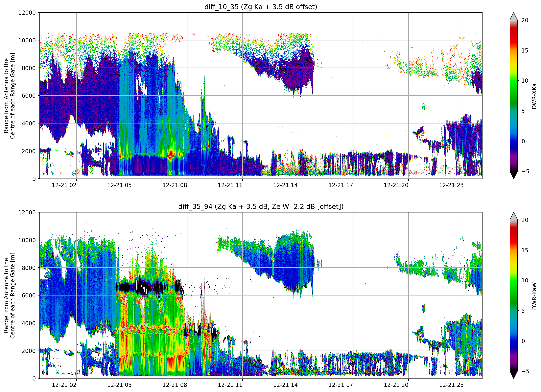
Task: Click the top plot y tick 12000
Action: click(27, 13)
